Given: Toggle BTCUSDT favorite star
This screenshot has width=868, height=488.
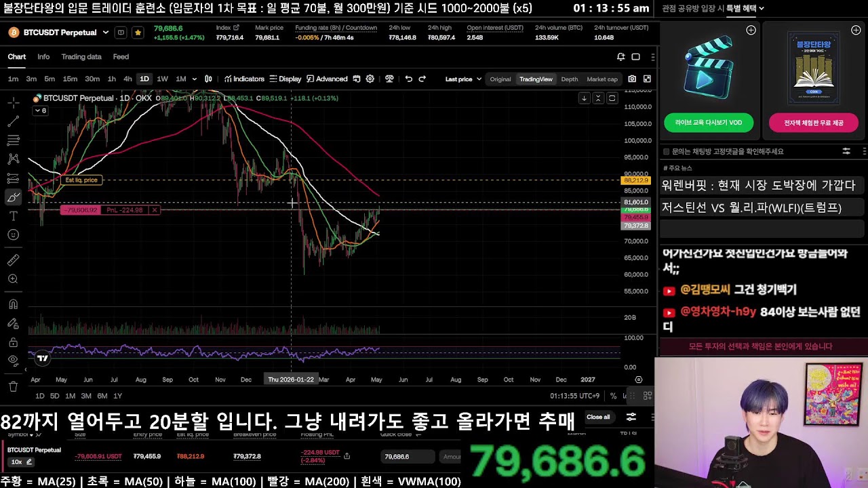Looking at the screenshot, I should click(x=138, y=33).
